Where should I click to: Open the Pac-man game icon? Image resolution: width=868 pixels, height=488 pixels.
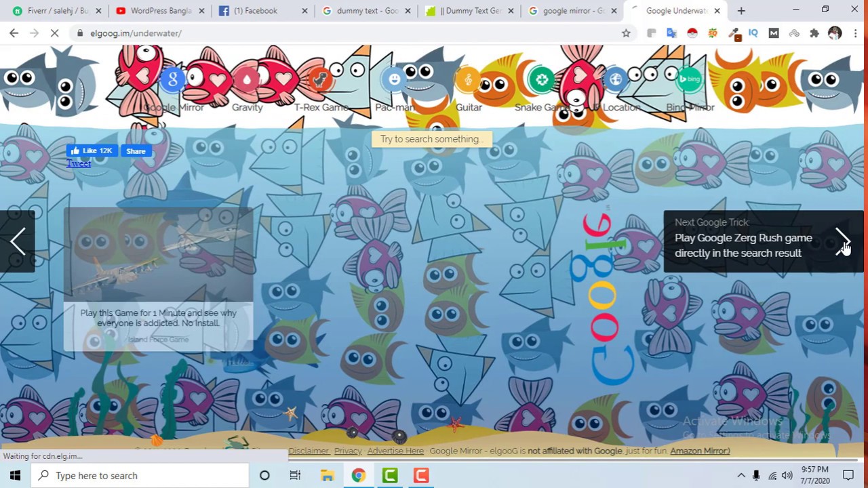(395, 80)
